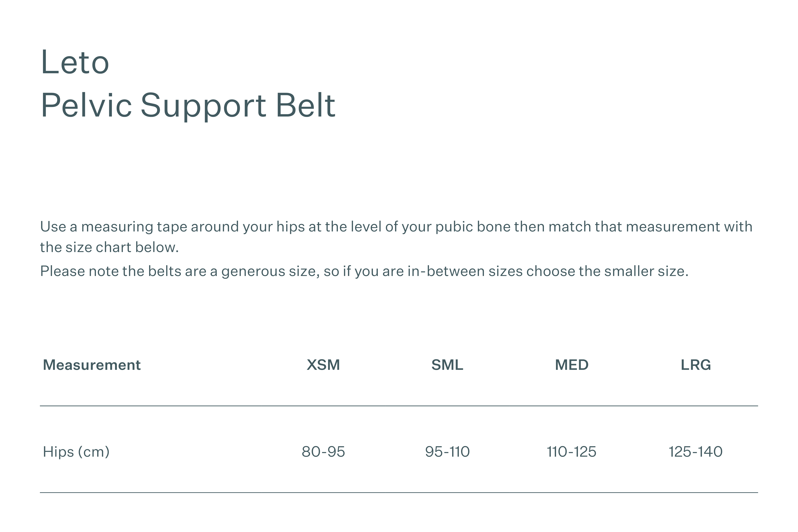Select the LRG size header
This screenshot has height=532, width=798.
point(696,365)
